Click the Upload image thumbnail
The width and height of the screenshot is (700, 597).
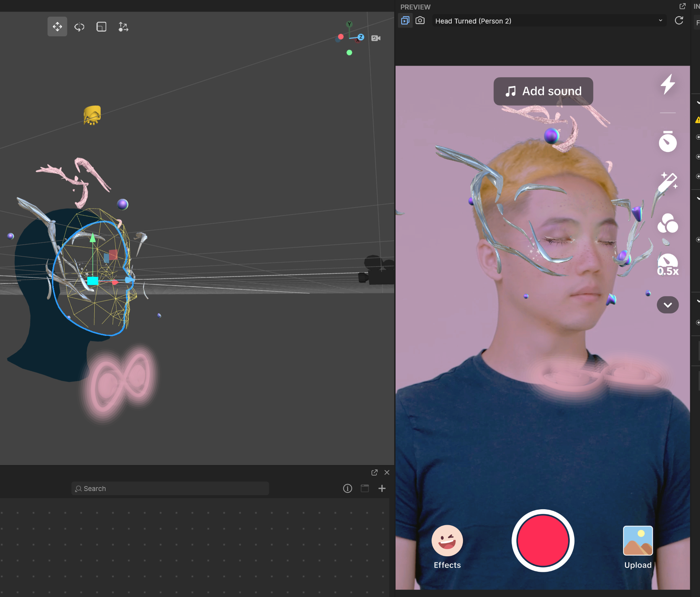pos(638,540)
